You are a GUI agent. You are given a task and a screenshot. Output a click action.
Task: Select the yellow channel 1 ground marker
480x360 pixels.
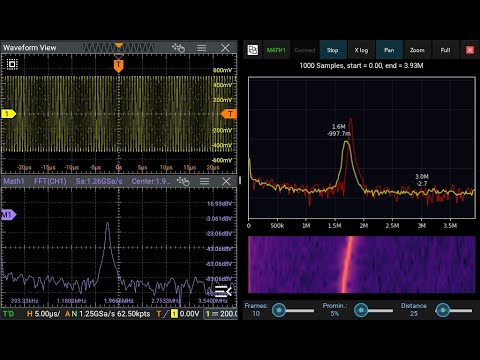[8, 114]
